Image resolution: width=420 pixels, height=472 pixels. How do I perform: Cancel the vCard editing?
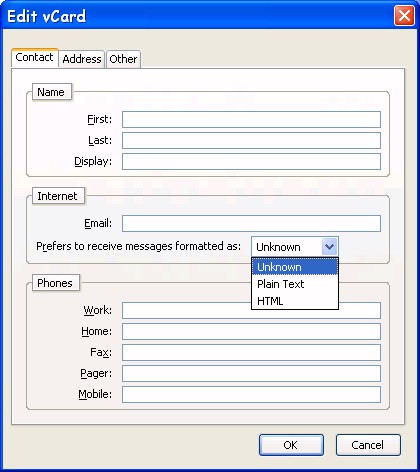tap(368, 445)
